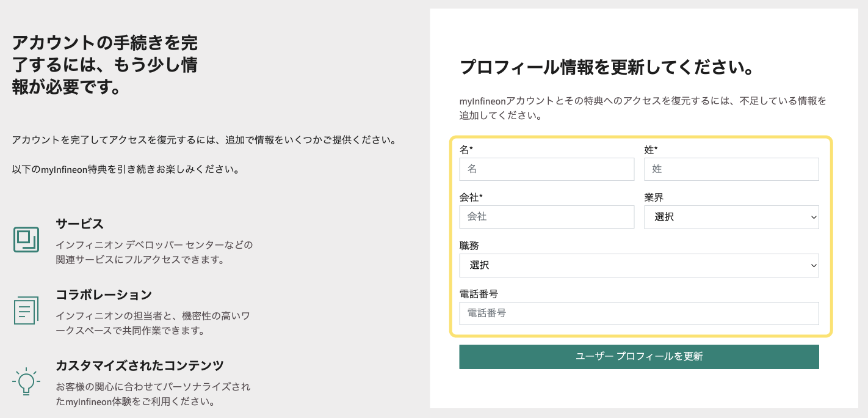
Task: Click the 姓* label text
Action: point(651,150)
